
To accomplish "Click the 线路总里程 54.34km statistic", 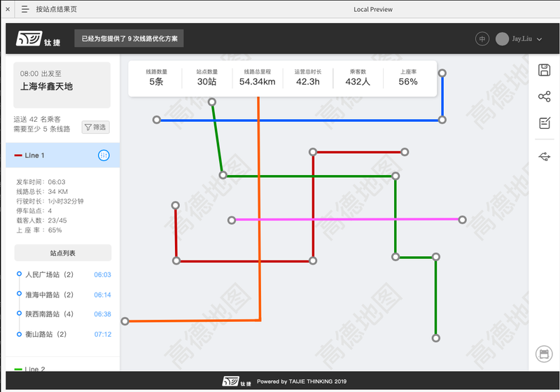I will tap(257, 78).
